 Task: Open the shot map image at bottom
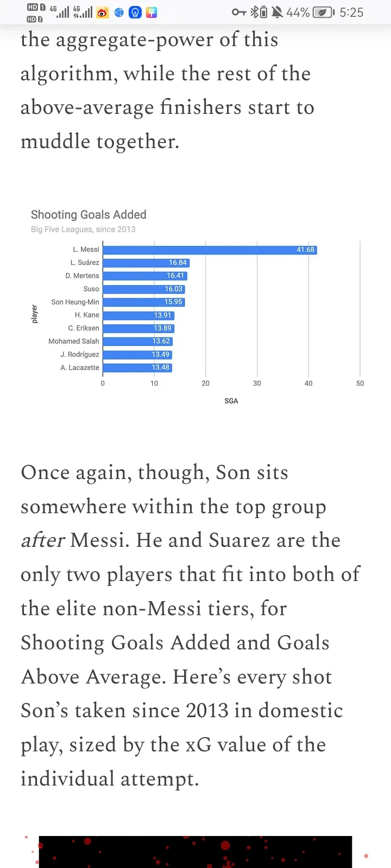coord(195,852)
